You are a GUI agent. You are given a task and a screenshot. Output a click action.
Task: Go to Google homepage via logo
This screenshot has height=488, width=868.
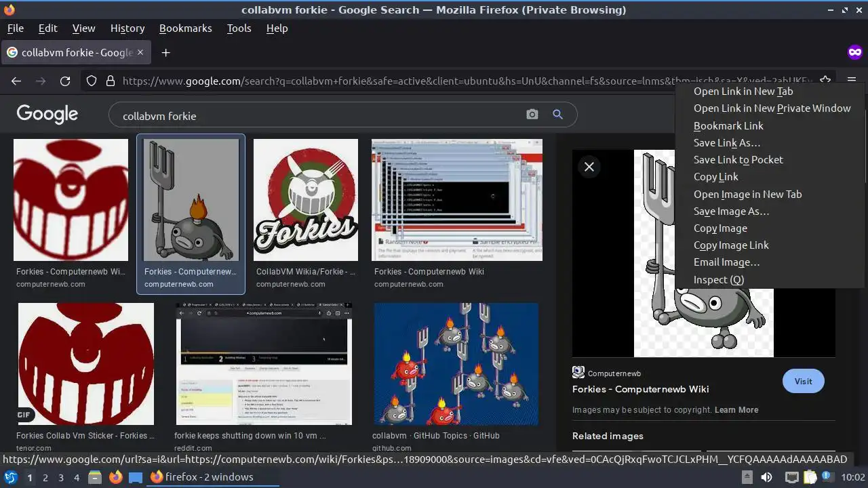pos(47,114)
